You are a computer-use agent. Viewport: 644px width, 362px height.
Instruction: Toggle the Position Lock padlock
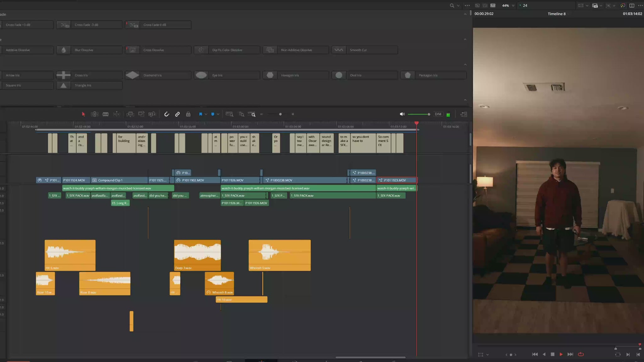pyautogui.click(x=188, y=114)
